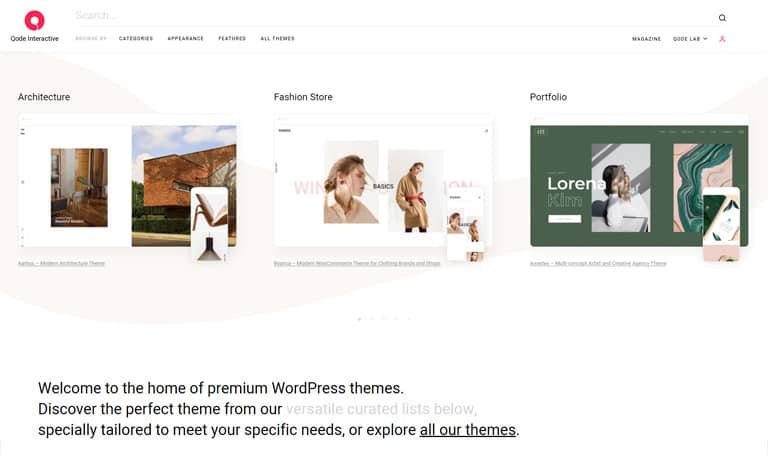Follow the WooCommerce Clothing theme caption link

(x=357, y=264)
